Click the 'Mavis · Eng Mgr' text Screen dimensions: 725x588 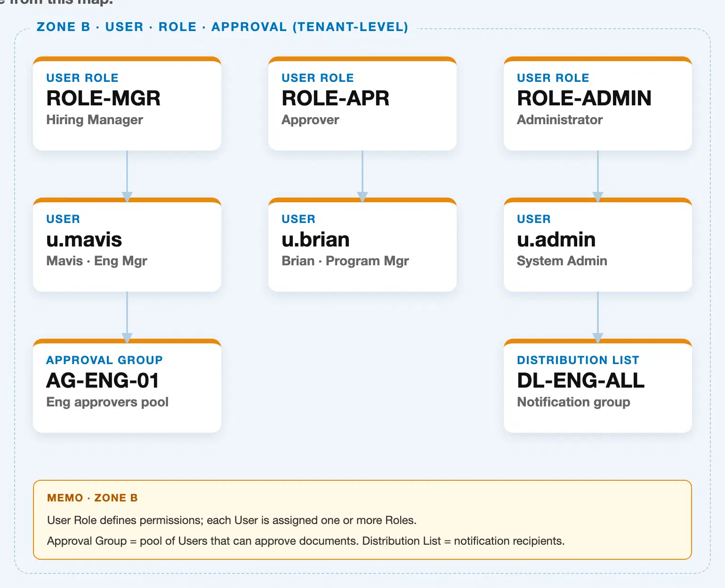(x=97, y=261)
